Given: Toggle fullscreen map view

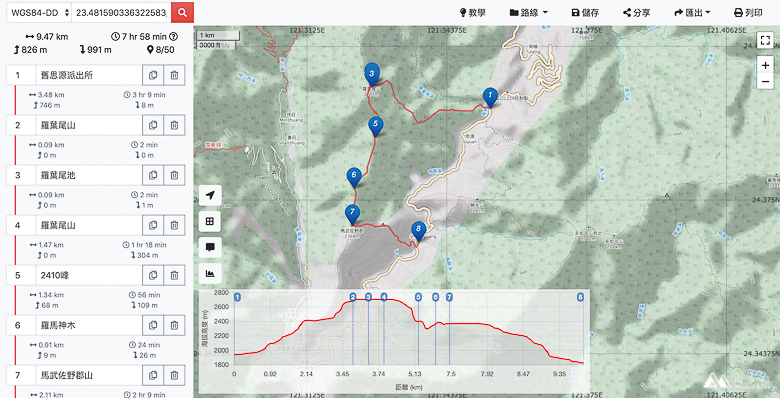Looking at the screenshot, I should (765, 40).
